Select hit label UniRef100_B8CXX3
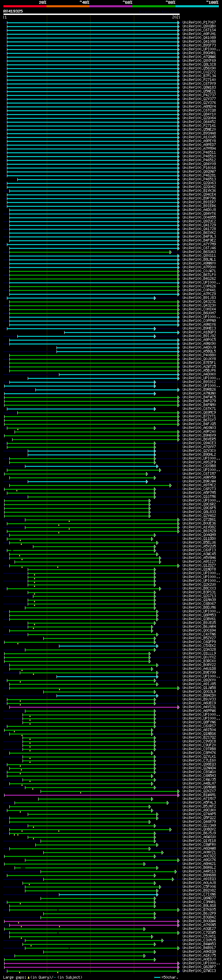222x980 pixels. [199, 588]
